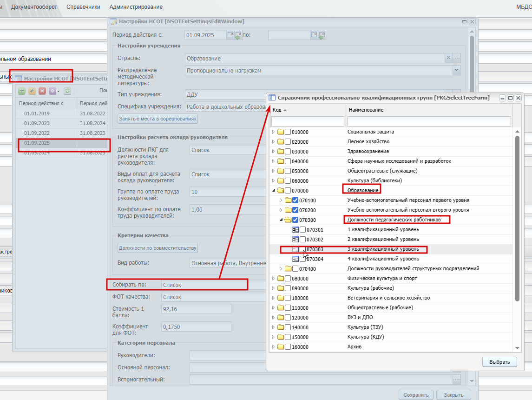Viewport: 532px width, 400px height.
Task: Click the pencil edit record icon
Action: coord(32,91)
